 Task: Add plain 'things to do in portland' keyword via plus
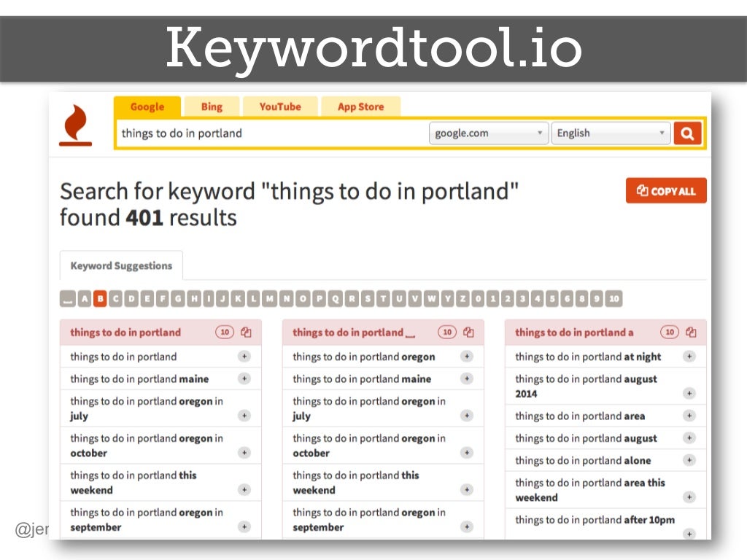(244, 356)
